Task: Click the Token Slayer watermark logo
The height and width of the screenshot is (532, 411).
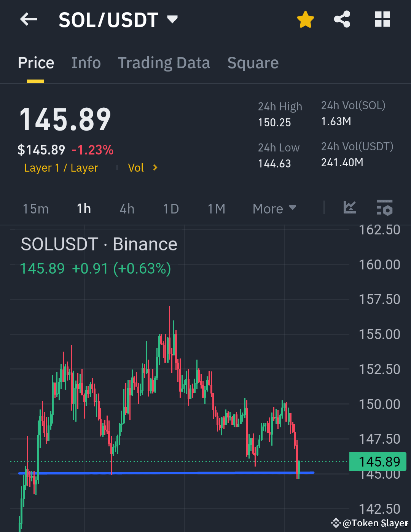Action: (x=336, y=522)
